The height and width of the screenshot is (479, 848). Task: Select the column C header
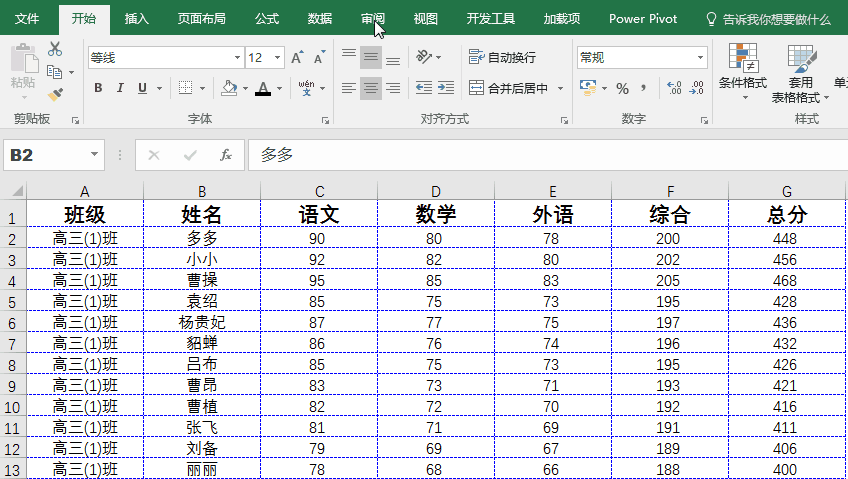pyautogui.click(x=319, y=192)
